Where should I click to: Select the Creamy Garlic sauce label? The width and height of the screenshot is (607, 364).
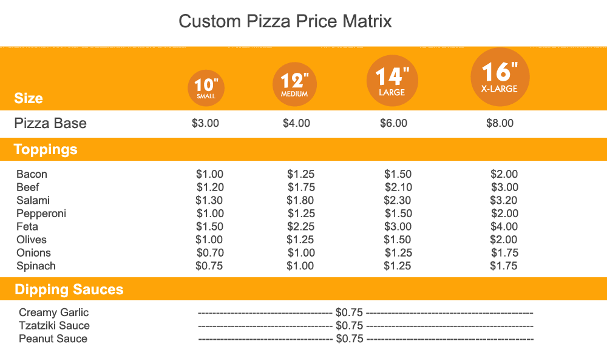click(x=54, y=313)
